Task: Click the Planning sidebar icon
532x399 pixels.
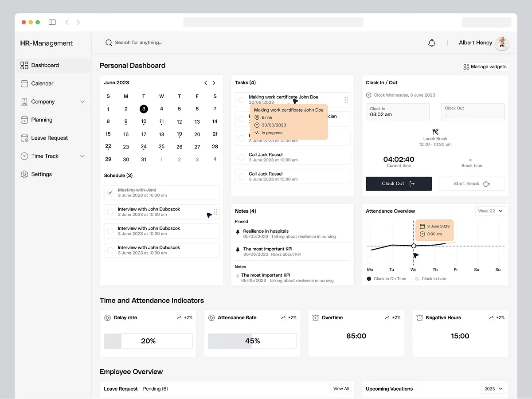Action: coord(24,120)
